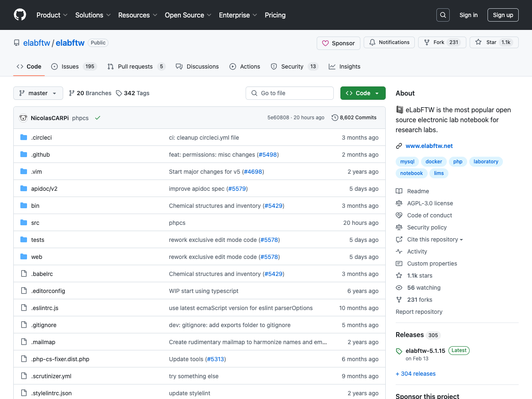Click the Report repository link
The width and height of the screenshot is (532, 399).
[419, 312]
